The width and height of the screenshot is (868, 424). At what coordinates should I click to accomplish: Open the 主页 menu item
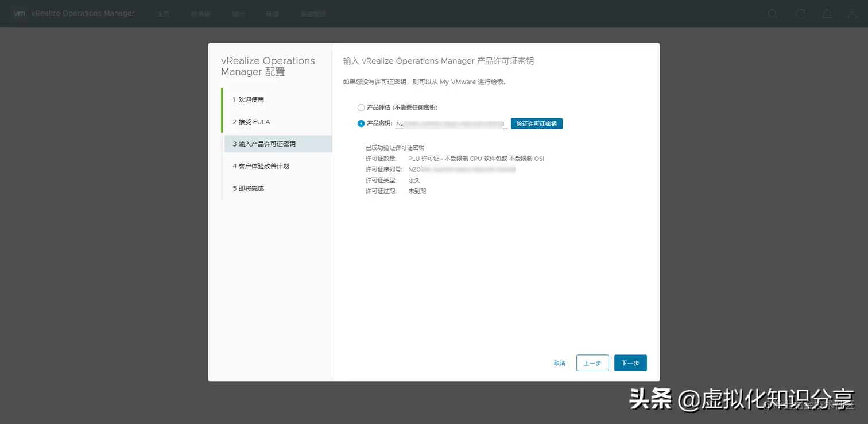click(163, 14)
